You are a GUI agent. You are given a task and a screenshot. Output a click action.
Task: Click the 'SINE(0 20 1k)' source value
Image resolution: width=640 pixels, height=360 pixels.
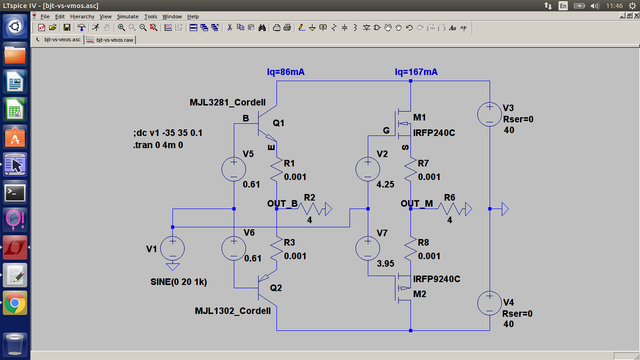tap(179, 282)
